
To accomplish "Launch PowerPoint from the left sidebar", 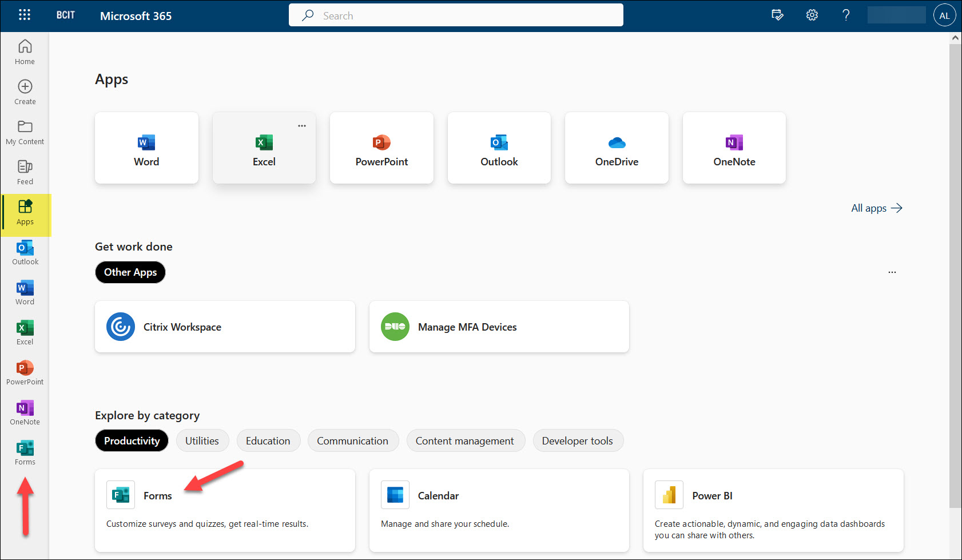I will pos(25,372).
